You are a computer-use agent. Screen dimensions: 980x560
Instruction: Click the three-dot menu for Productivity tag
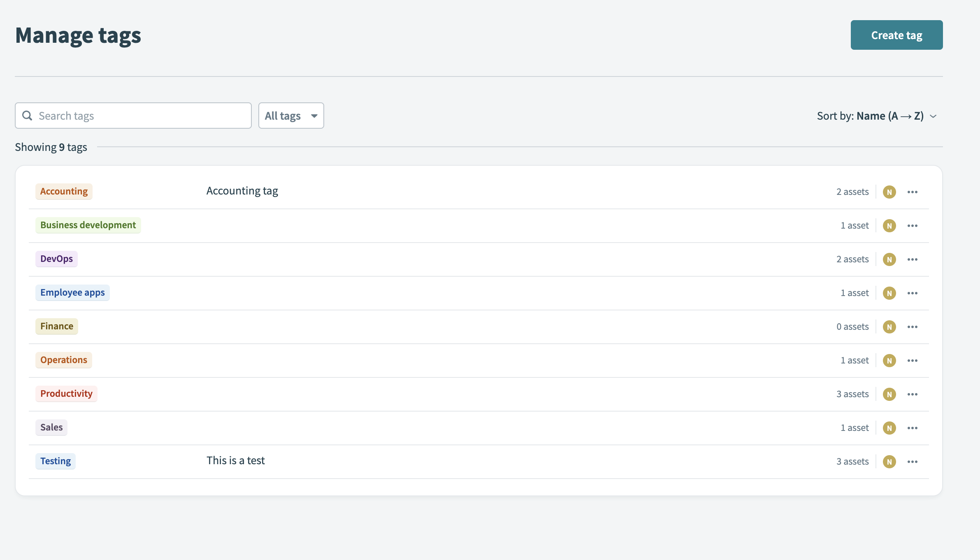(x=913, y=393)
